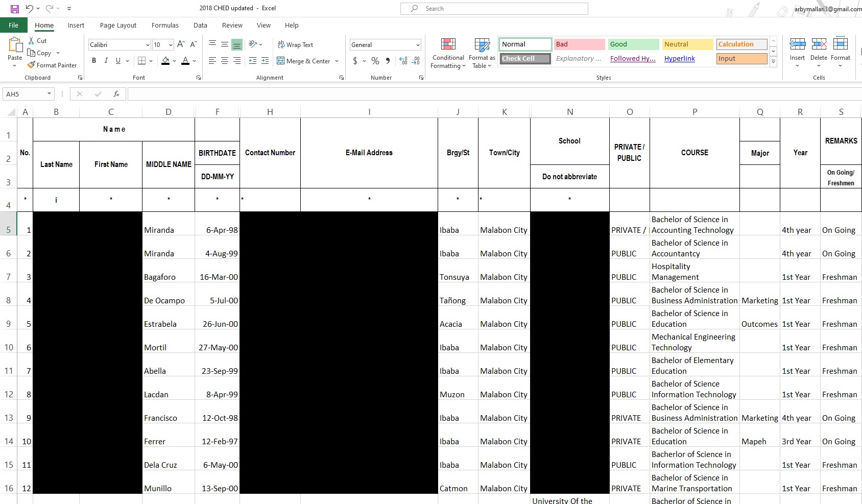Decrease the font size
The image size is (862, 504).
(193, 44)
